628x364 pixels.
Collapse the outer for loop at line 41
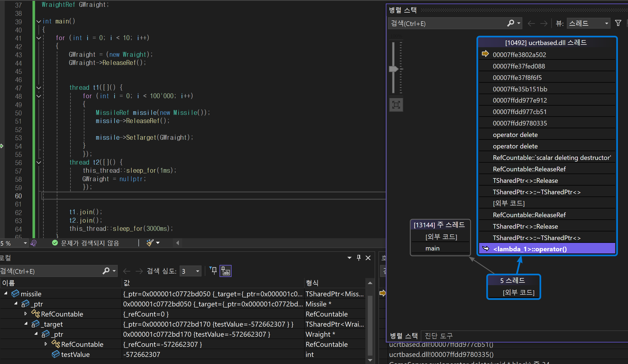38,38
